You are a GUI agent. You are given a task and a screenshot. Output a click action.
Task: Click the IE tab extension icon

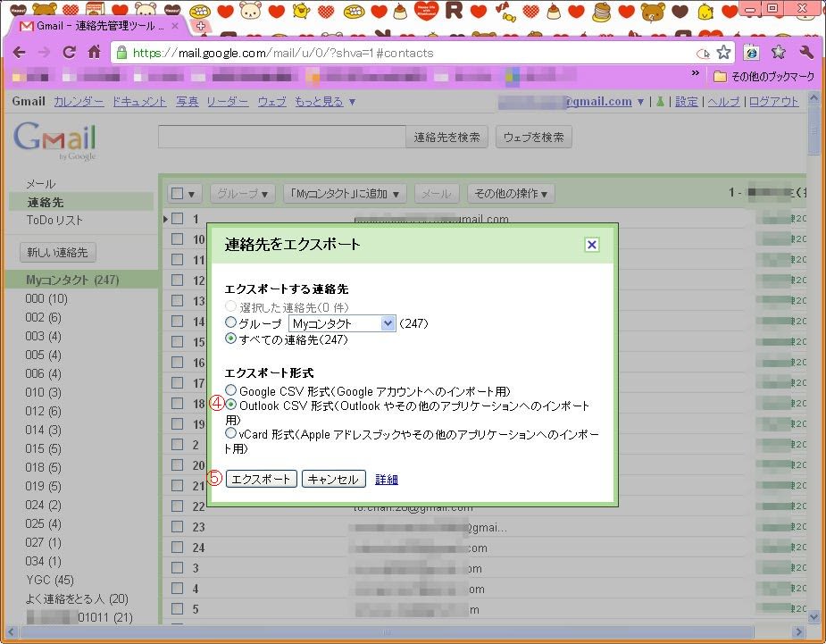752,53
